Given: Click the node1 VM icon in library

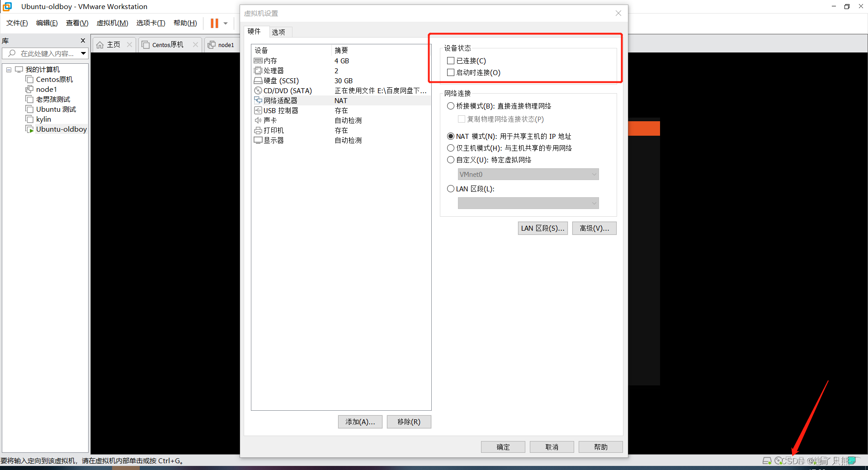Looking at the screenshot, I should pyautogui.click(x=29, y=89).
